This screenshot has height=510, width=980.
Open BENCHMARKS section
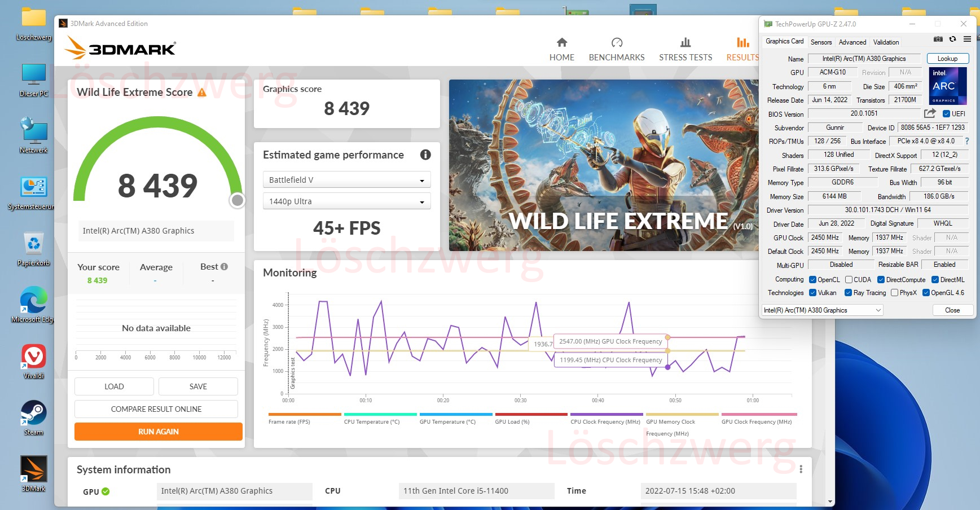pyautogui.click(x=617, y=49)
